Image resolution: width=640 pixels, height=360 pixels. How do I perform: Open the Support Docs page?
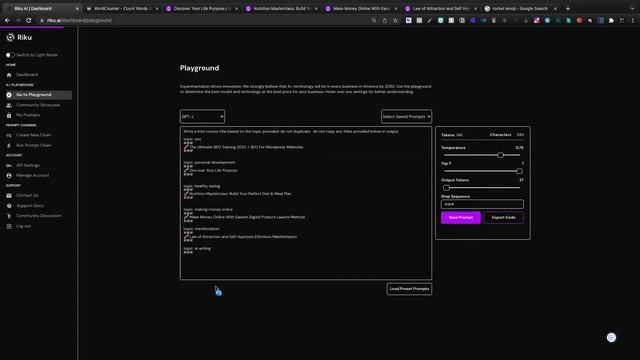(30, 206)
